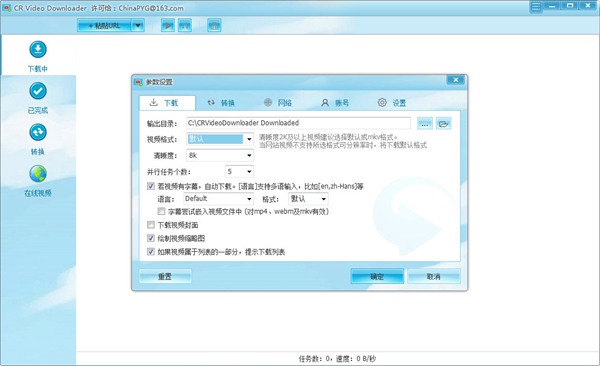Switch to the 账号 account tab
Viewport: 600px width, 366px height.
(x=335, y=103)
